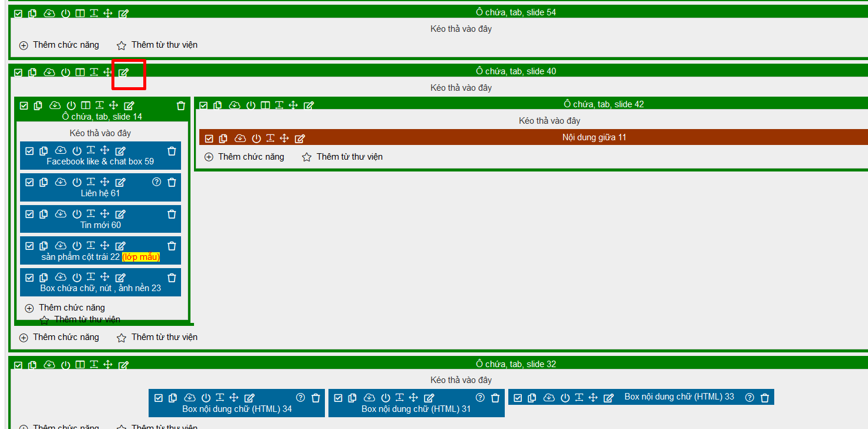Viewport: 868px width, 429px height.
Task: Column layout icon on container slide 14
Action: click(86, 105)
